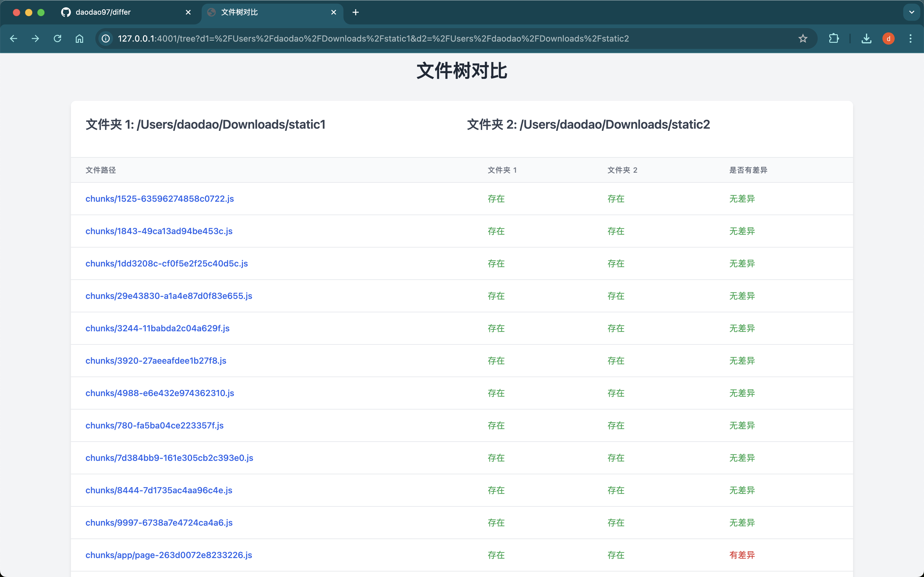Open the Chrome three-dot menu
The image size is (924, 577).
(x=910, y=39)
